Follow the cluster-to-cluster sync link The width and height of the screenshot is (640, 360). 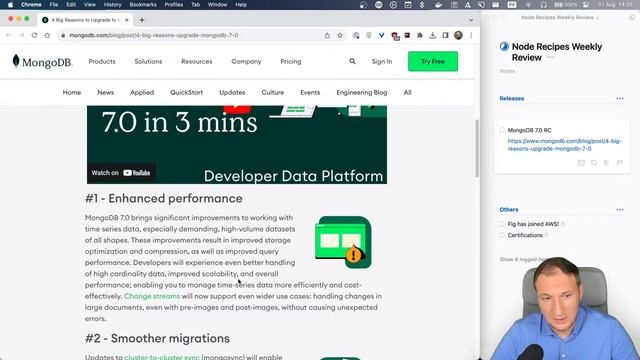(162, 357)
